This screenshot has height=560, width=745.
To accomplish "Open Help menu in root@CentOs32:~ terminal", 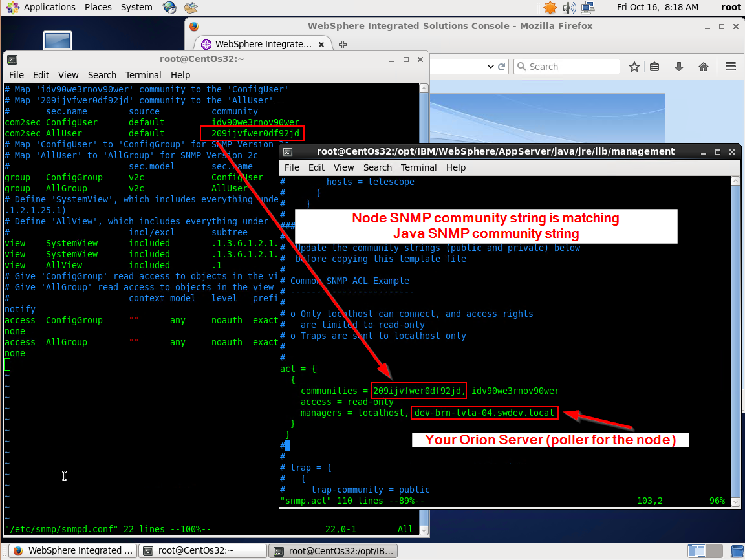I will click(x=180, y=75).
